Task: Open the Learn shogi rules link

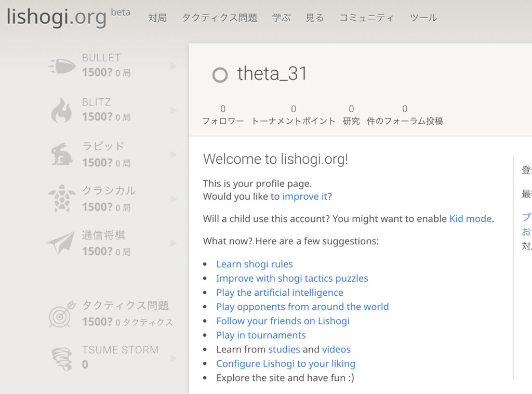Action: click(x=254, y=264)
